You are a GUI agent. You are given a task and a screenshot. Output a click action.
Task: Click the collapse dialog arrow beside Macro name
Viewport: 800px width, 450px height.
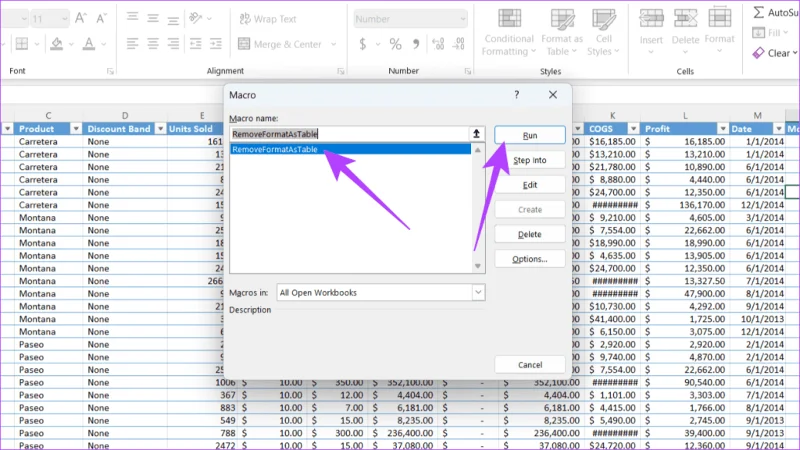click(x=477, y=134)
